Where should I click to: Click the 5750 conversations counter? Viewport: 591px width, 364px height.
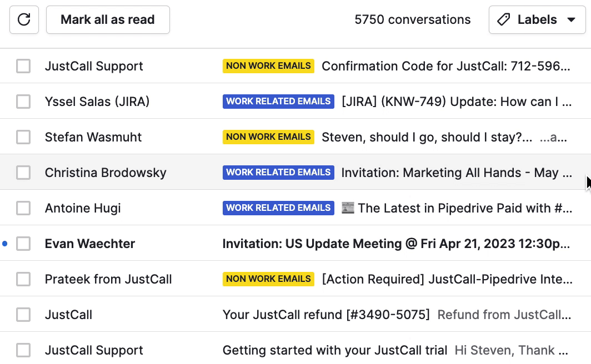coord(413,19)
